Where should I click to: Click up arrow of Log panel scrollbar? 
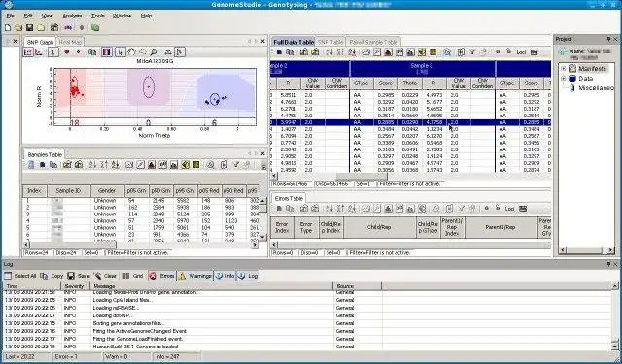(615, 286)
